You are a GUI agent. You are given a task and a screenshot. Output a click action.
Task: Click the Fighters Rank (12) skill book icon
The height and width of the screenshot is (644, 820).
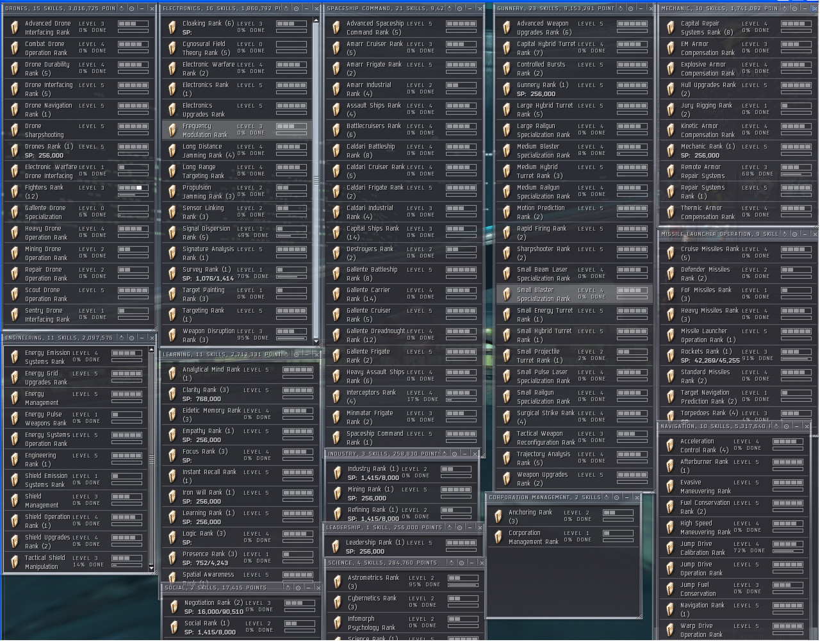point(14,192)
